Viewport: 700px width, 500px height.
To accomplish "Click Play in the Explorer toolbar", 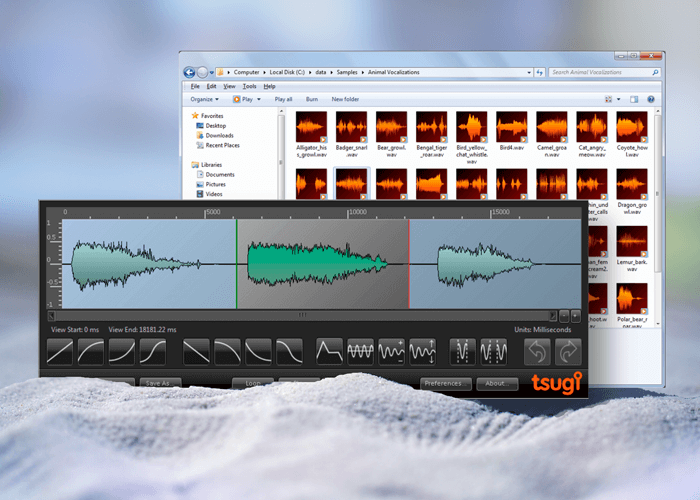I will point(243,99).
